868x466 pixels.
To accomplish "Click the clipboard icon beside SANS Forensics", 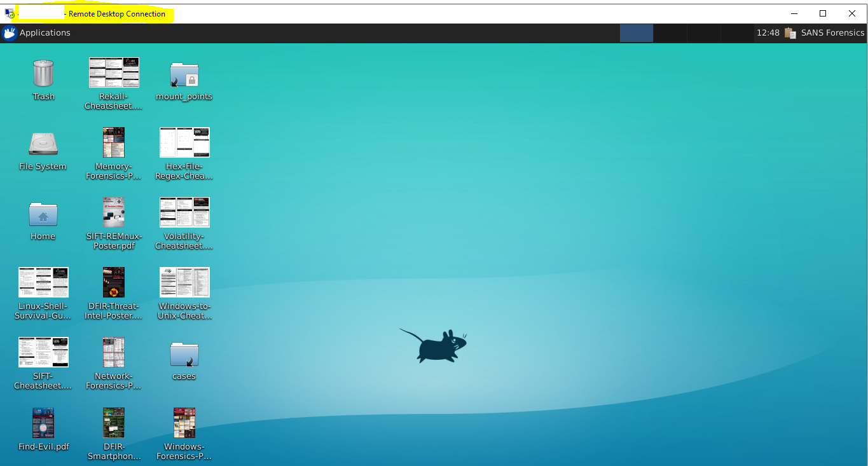I will (790, 33).
